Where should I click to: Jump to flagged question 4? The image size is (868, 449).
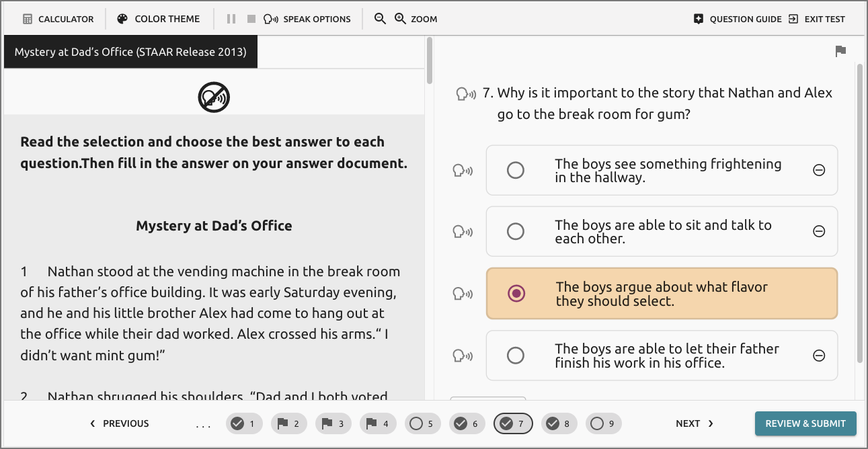(379, 423)
